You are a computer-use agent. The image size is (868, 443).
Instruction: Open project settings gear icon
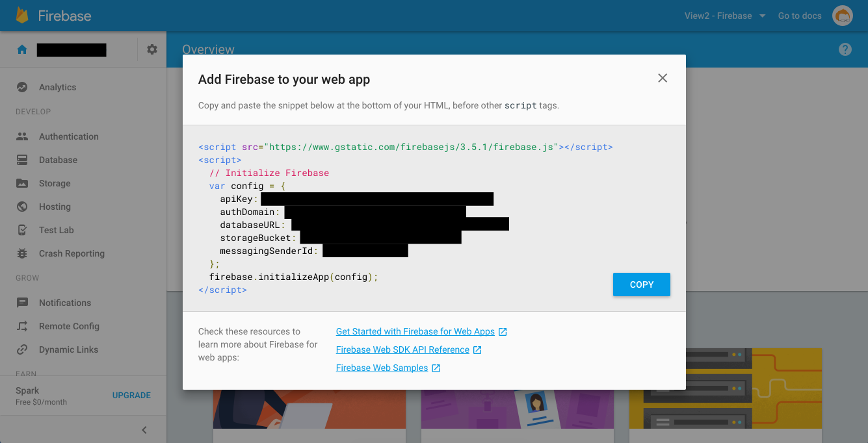pyautogui.click(x=152, y=49)
